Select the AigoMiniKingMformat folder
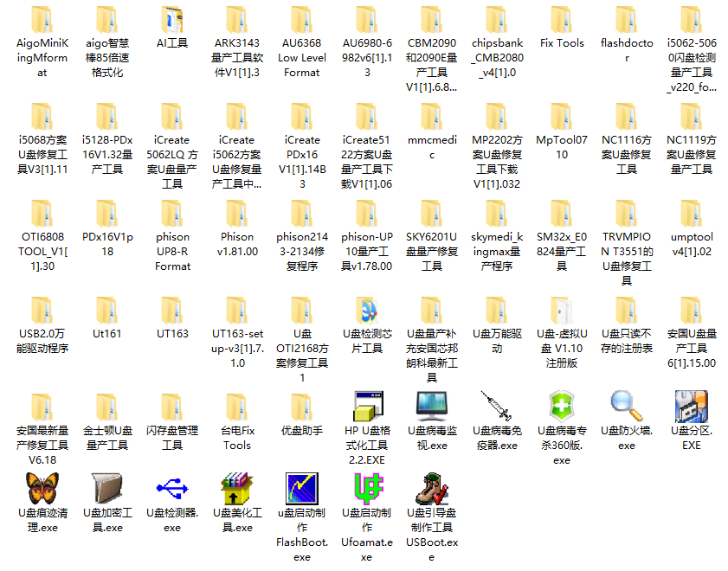Image resolution: width=728 pixels, height=571 pixels. (42, 20)
